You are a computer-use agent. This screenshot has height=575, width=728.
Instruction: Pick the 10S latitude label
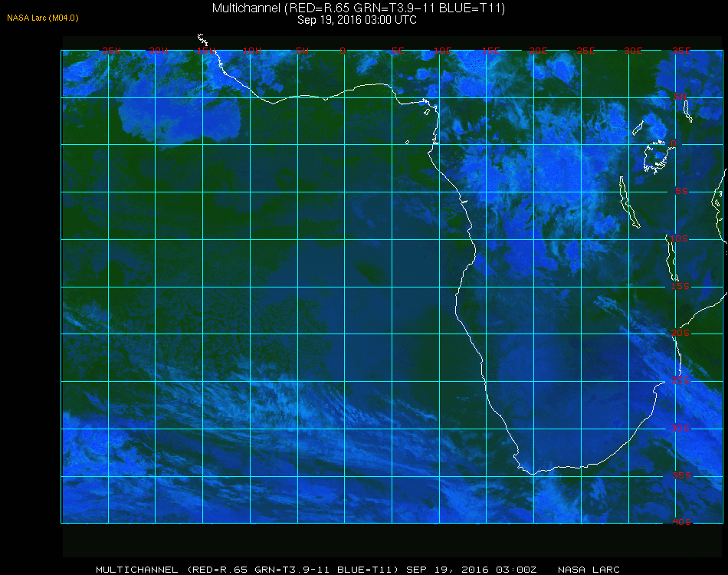679,238
